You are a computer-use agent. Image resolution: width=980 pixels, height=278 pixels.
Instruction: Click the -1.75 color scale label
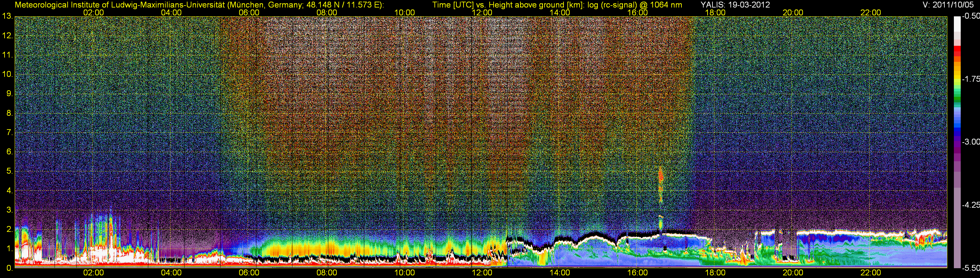point(971,79)
